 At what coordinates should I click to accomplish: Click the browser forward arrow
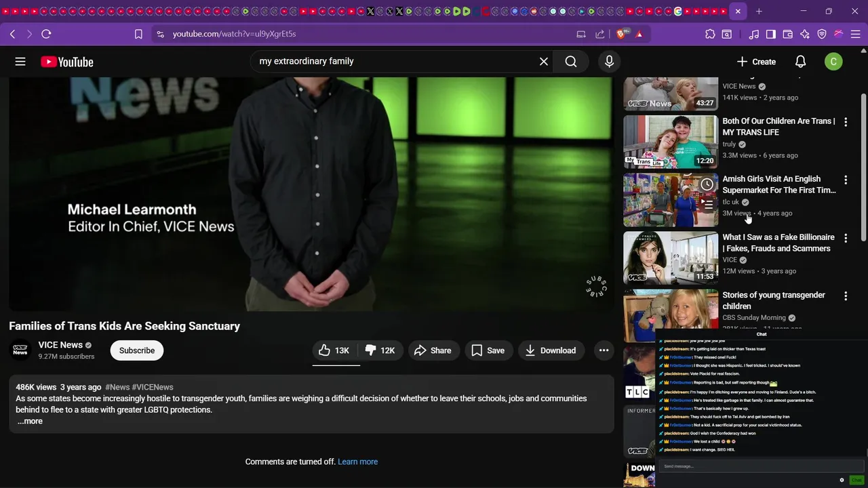tap(29, 34)
